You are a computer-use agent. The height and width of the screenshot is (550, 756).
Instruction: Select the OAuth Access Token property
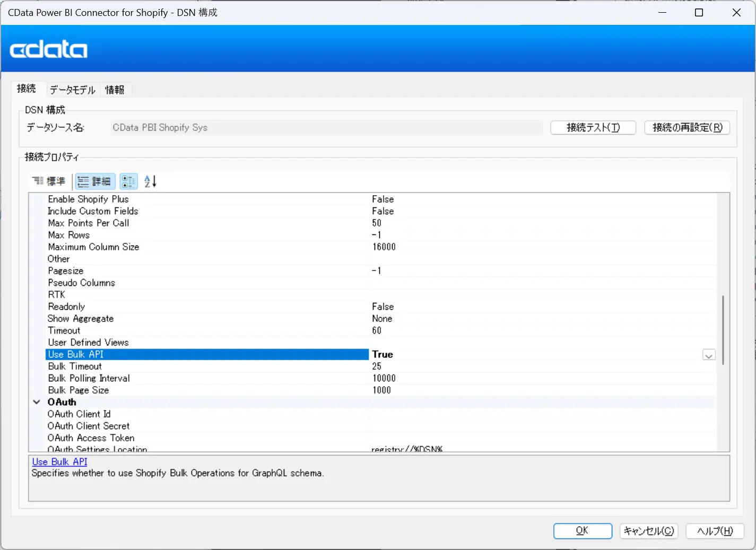pos(91,438)
